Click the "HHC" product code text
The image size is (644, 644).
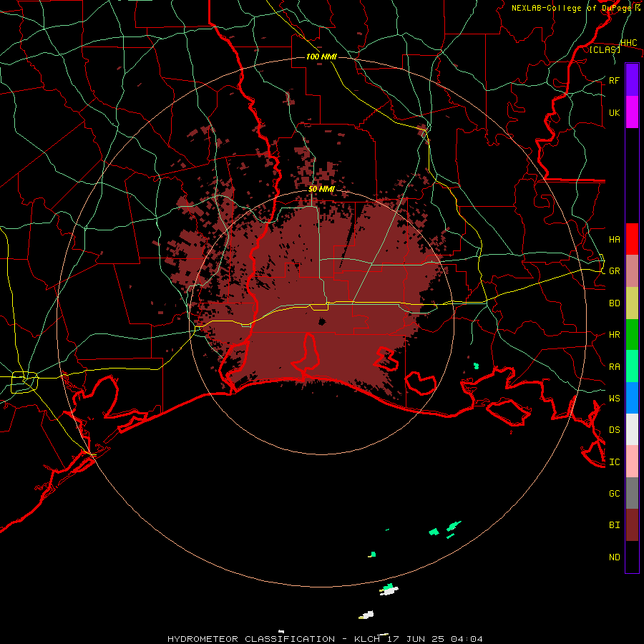coord(628,43)
